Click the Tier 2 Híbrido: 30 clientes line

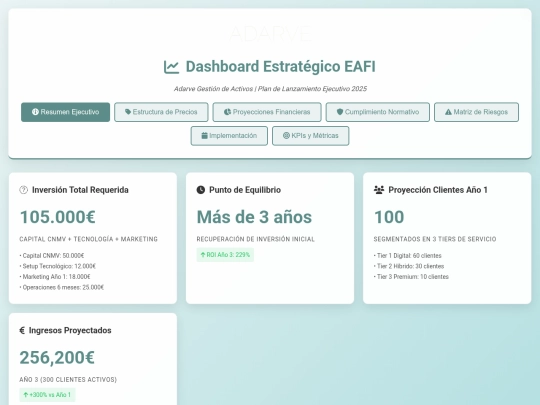pyautogui.click(x=409, y=266)
